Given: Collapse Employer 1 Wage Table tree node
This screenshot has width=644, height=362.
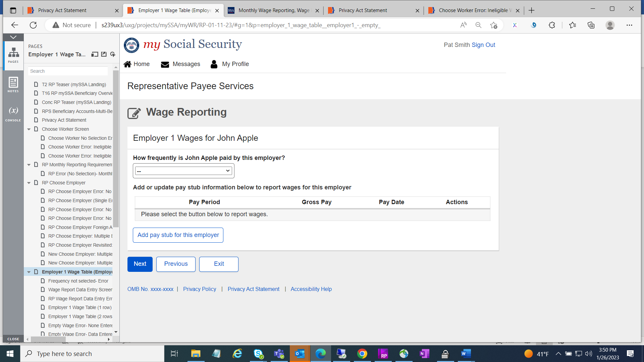Looking at the screenshot, I should pyautogui.click(x=29, y=272).
